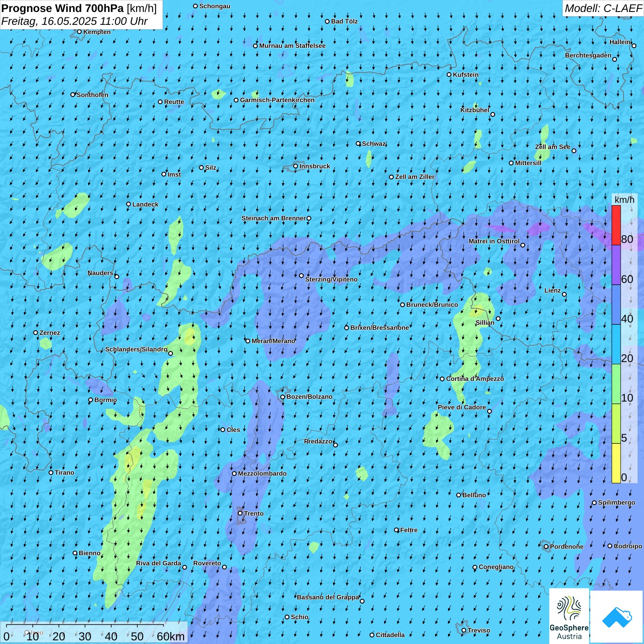Click the 'Brixen/Bressanone' label

[x=379, y=328]
